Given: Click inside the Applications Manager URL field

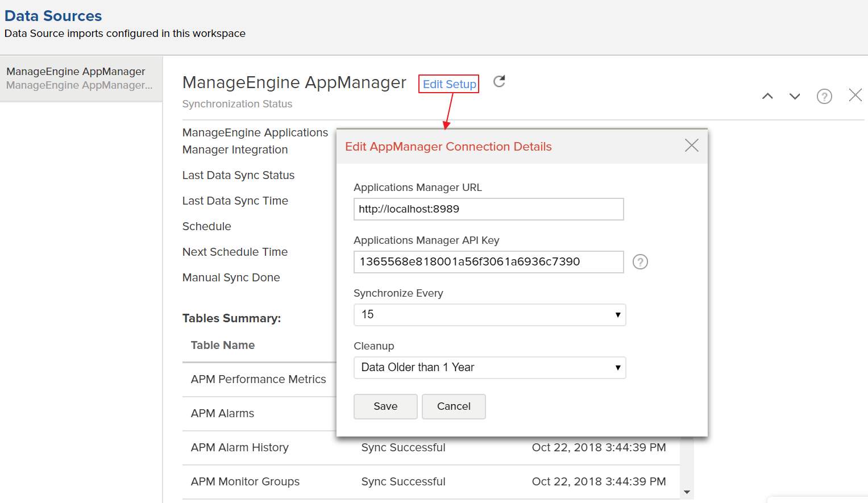Looking at the screenshot, I should [x=488, y=209].
